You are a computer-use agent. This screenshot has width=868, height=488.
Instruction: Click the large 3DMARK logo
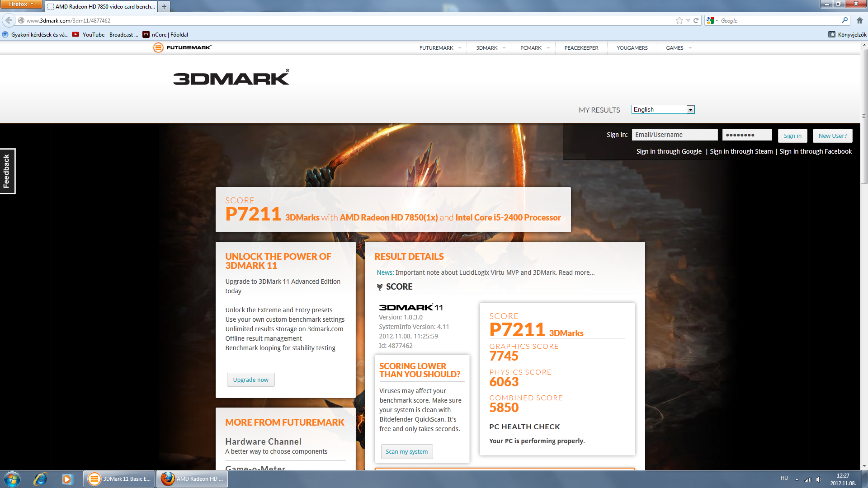(231, 78)
